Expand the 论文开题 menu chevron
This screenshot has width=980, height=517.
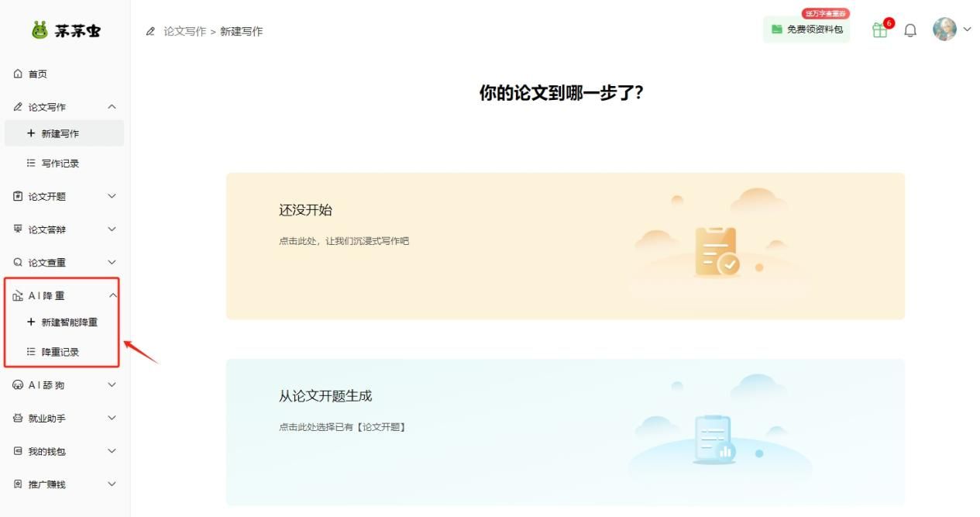coord(112,196)
